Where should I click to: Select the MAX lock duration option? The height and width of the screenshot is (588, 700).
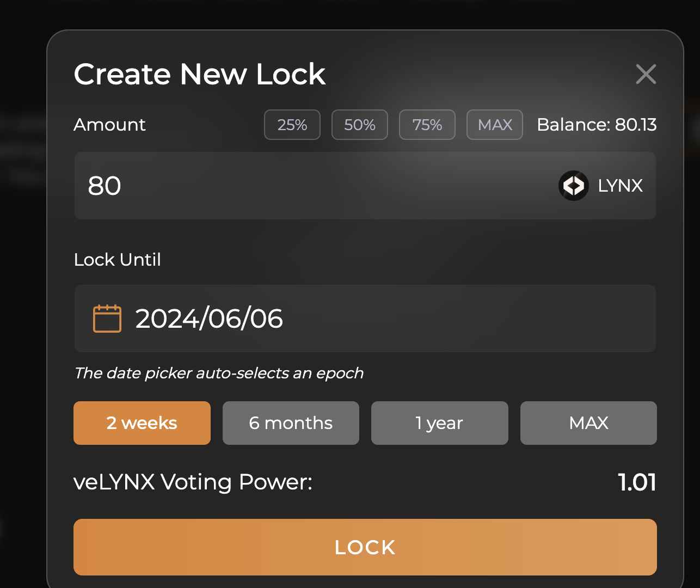coord(588,423)
